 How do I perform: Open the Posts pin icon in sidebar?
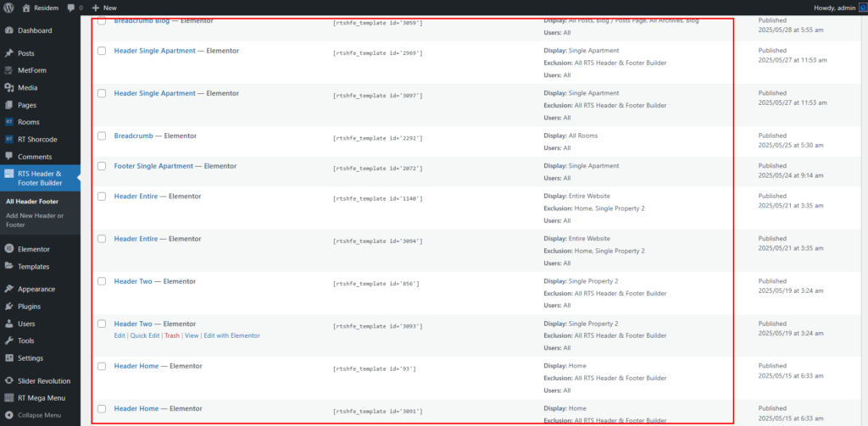coord(8,53)
